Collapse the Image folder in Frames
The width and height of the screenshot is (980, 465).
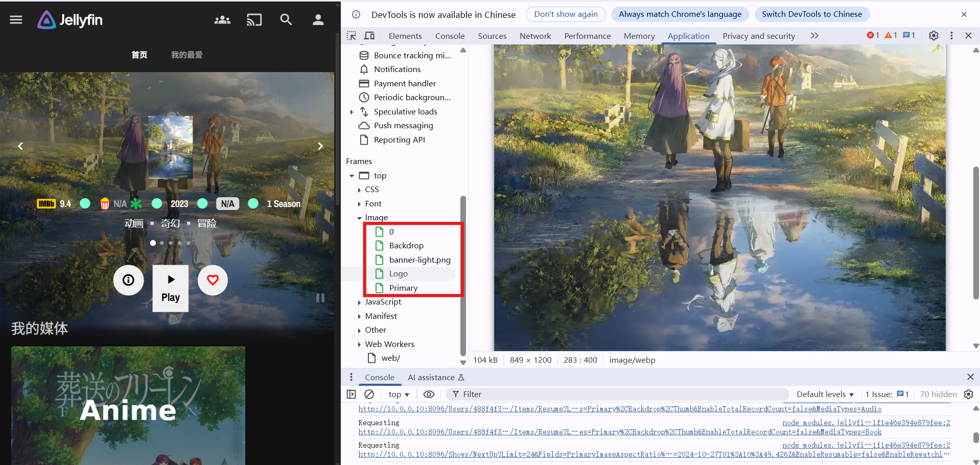click(359, 218)
